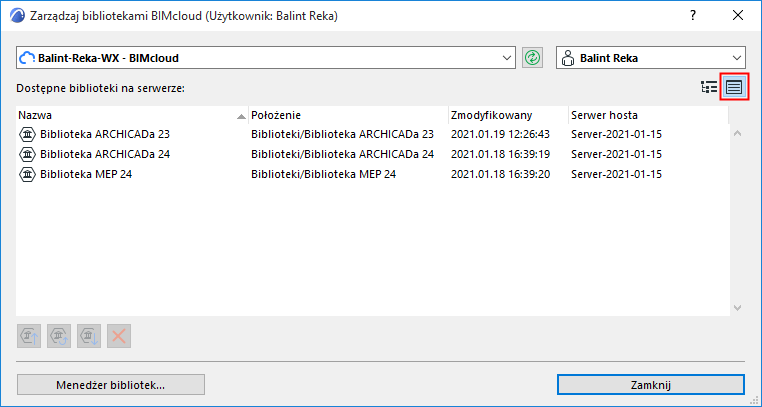Open Menedżer bibliotek
This screenshot has width=762, height=407.
pos(111,385)
